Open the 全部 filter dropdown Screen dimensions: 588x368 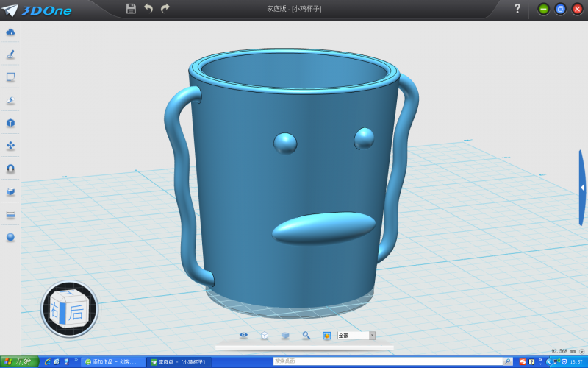[x=356, y=336]
